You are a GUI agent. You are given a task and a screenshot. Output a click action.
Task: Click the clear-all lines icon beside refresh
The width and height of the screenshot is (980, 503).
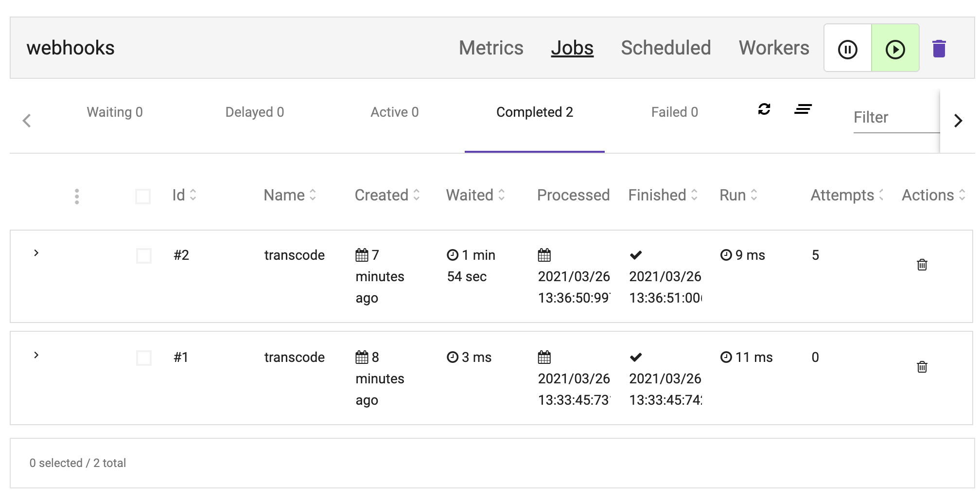(x=803, y=109)
